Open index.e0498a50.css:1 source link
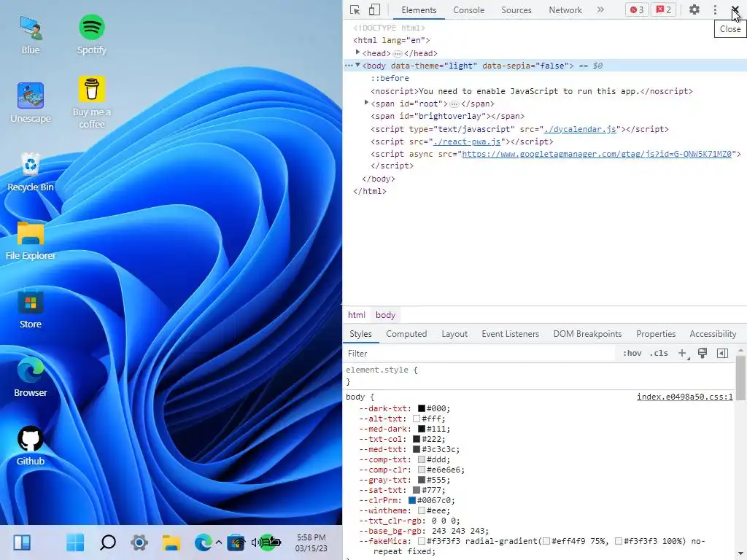747x560 pixels. [x=684, y=397]
